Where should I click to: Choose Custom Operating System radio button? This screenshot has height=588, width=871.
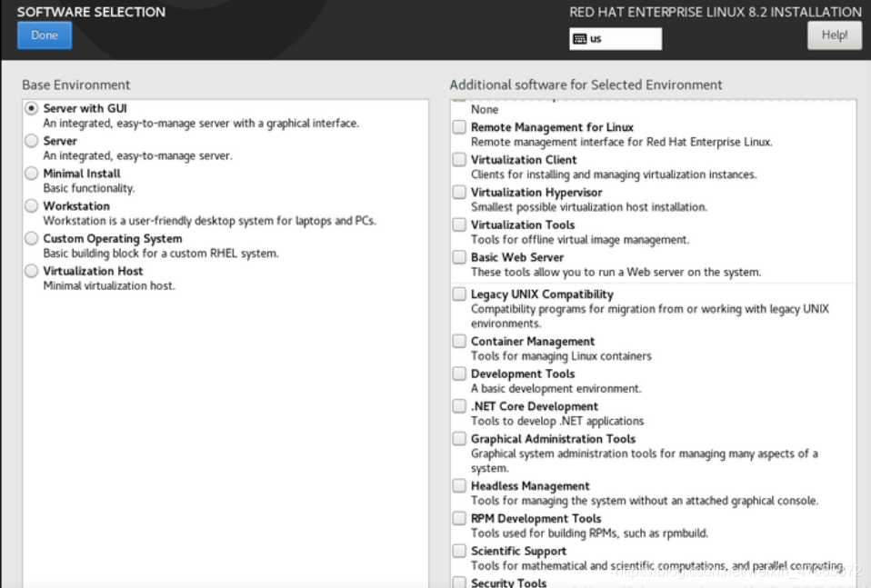[32, 238]
